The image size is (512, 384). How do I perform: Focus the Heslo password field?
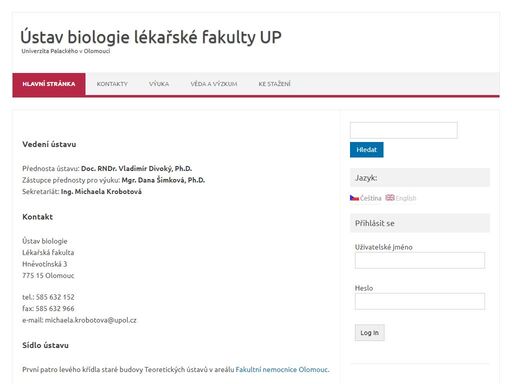point(420,301)
